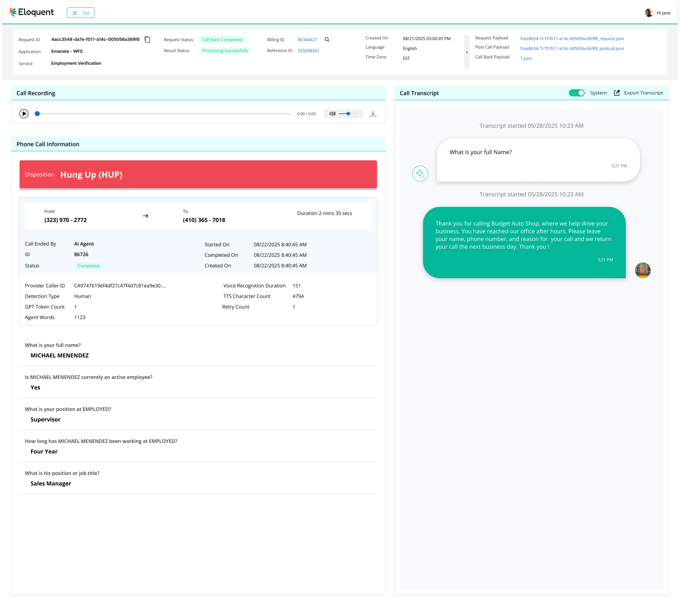680x616 pixels.
Task: Adjust the volume slider
Action: 348,114
